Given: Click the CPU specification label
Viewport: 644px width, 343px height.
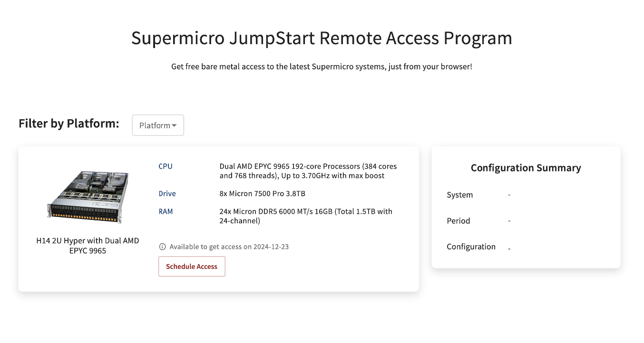Looking at the screenshot, I should coord(166,166).
